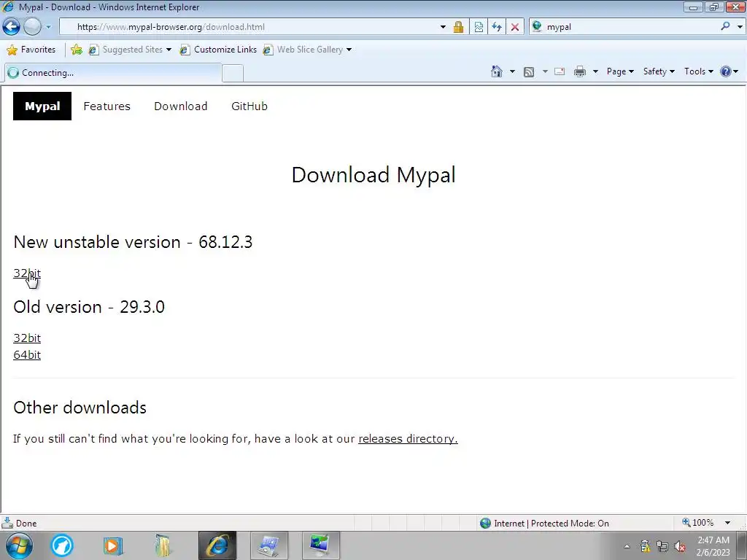Click the muted volume tray icon
747x560 pixels.
point(681,546)
